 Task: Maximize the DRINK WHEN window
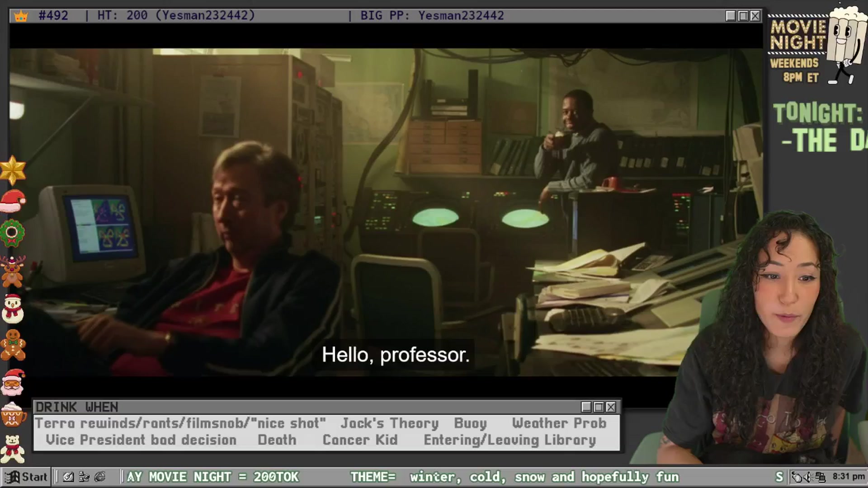599,407
